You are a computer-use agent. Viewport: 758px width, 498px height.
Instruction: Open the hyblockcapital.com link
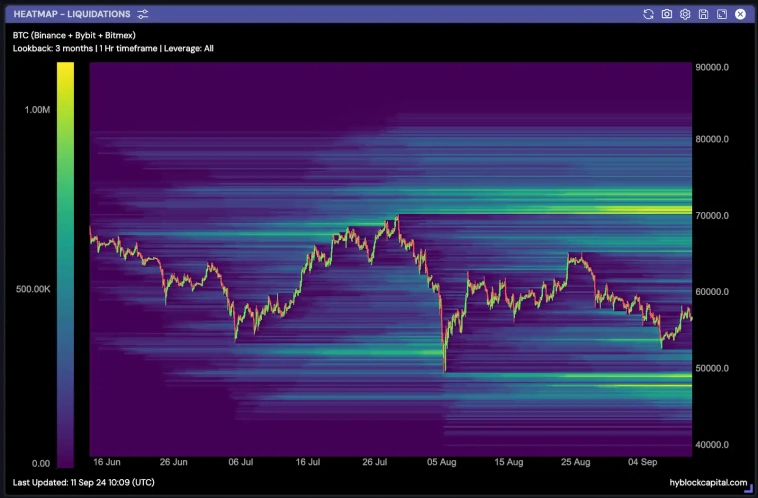(x=709, y=482)
